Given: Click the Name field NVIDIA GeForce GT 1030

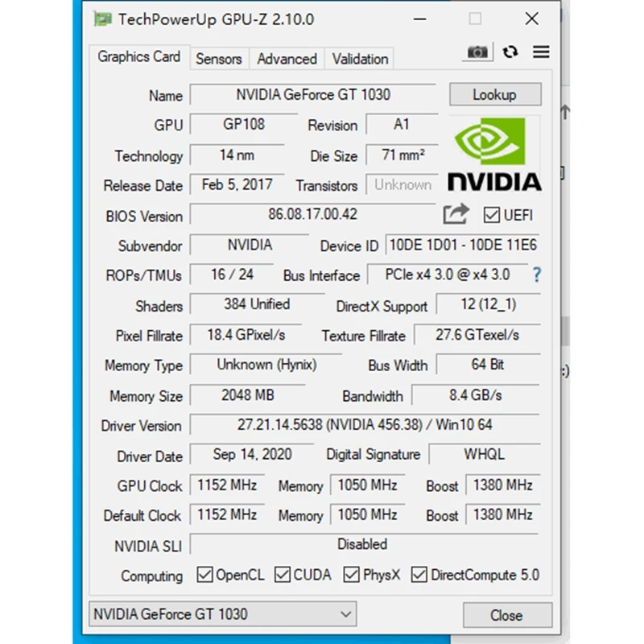Looking at the screenshot, I should click(313, 94).
